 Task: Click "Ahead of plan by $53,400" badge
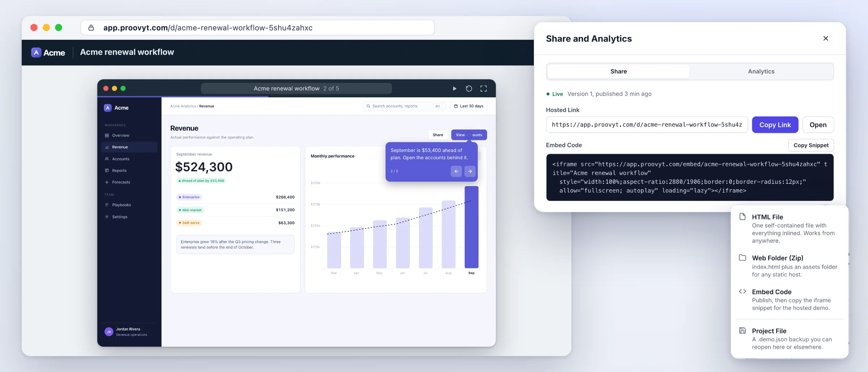[201, 181]
